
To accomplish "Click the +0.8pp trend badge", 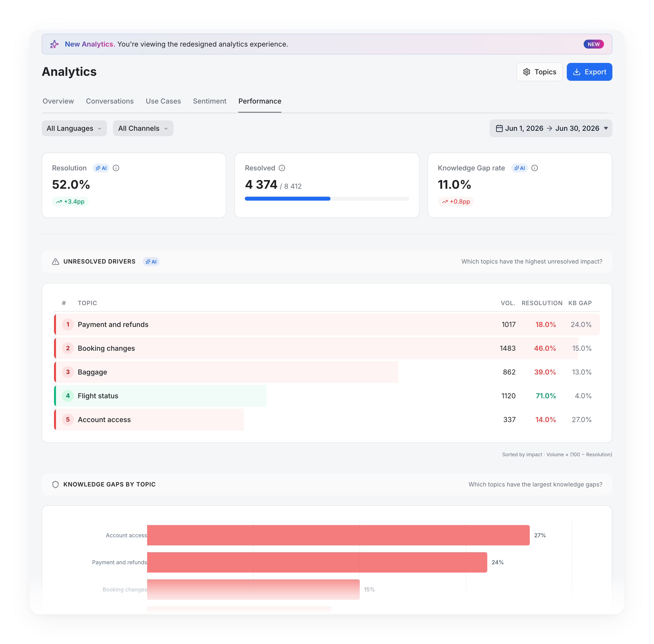I will (456, 202).
